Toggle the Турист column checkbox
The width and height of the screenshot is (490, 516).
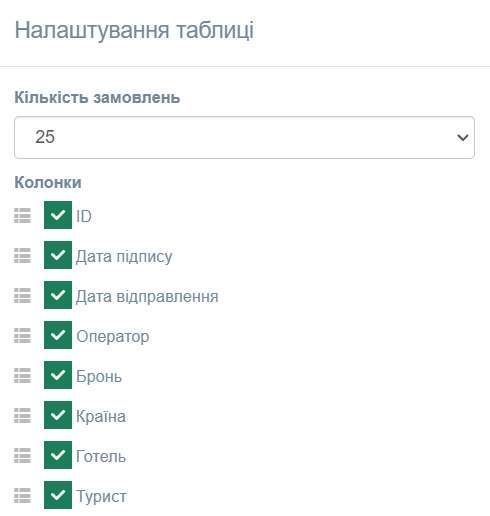point(58,495)
